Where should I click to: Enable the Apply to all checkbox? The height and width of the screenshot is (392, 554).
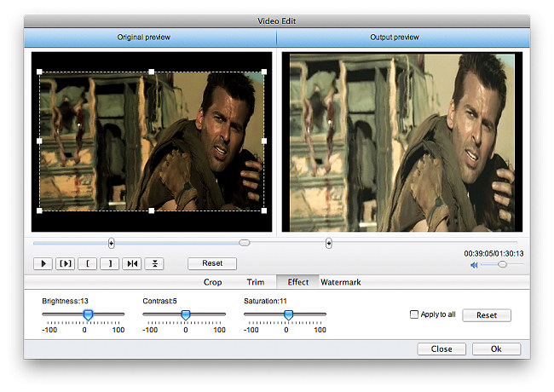click(x=413, y=314)
